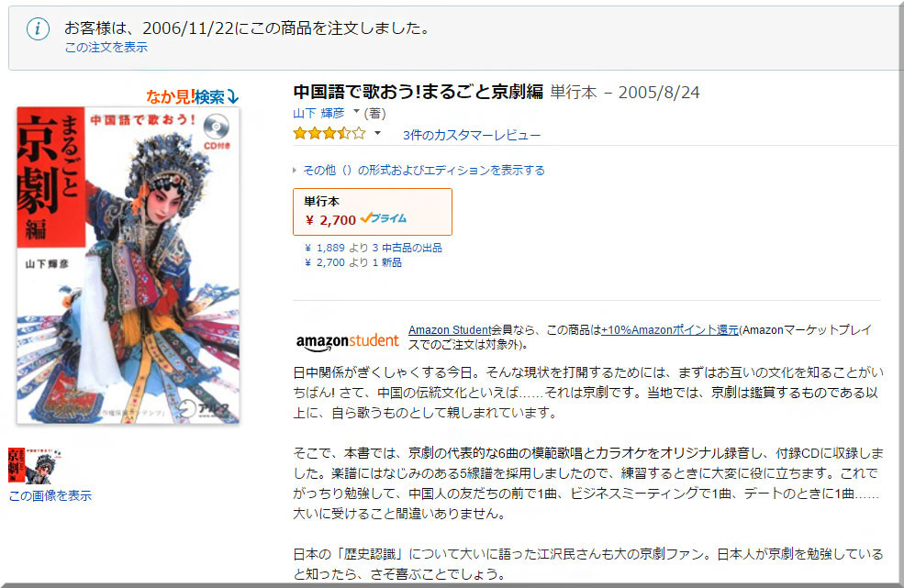Select the 単行本 ¥2,700 format box
The width and height of the screenshot is (904, 588).
coord(373,212)
